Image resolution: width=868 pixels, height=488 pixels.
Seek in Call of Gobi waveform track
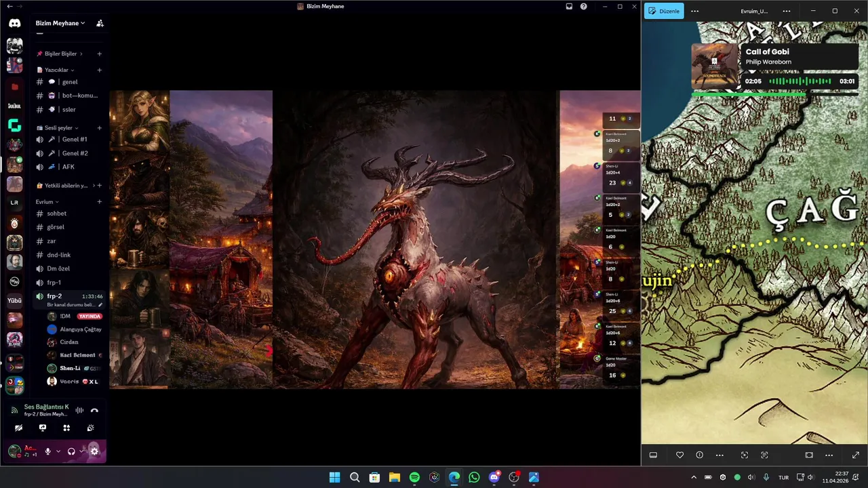point(800,81)
